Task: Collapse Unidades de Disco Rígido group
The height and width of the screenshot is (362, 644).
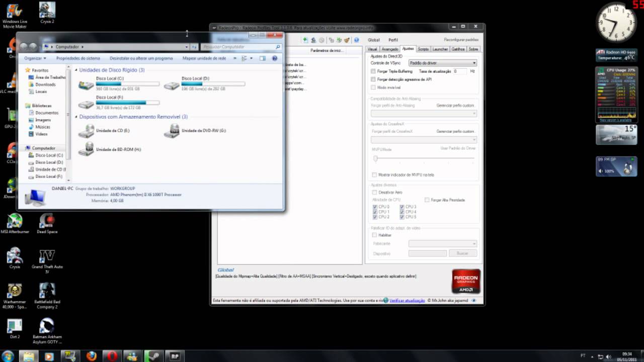Action: (x=76, y=70)
